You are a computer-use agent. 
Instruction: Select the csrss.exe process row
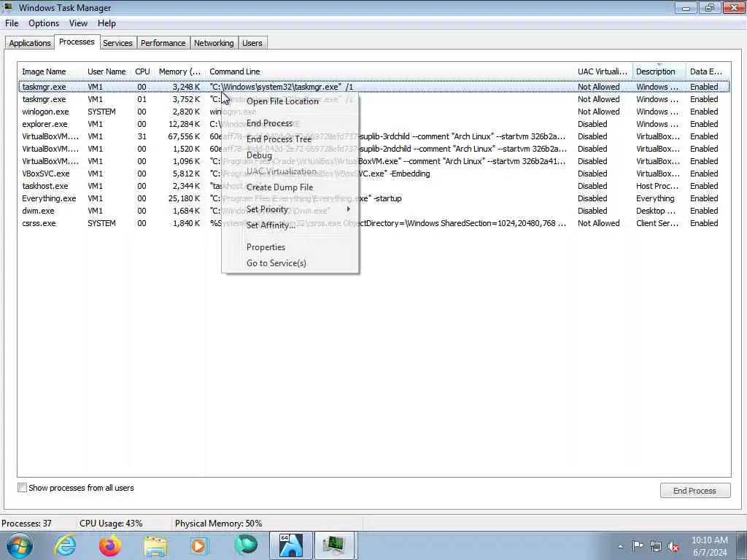point(374,223)
